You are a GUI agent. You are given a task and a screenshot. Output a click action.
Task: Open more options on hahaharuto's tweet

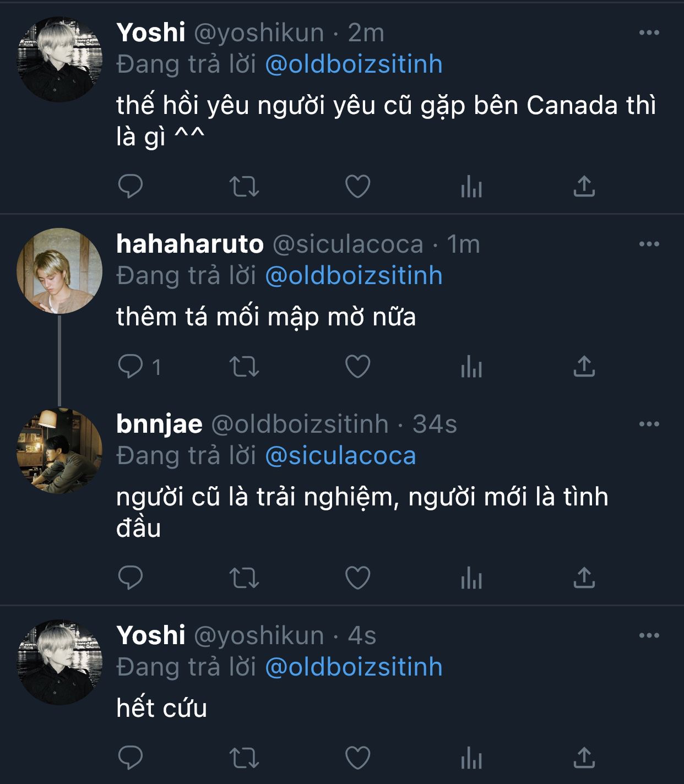click(x=649, y=244)
